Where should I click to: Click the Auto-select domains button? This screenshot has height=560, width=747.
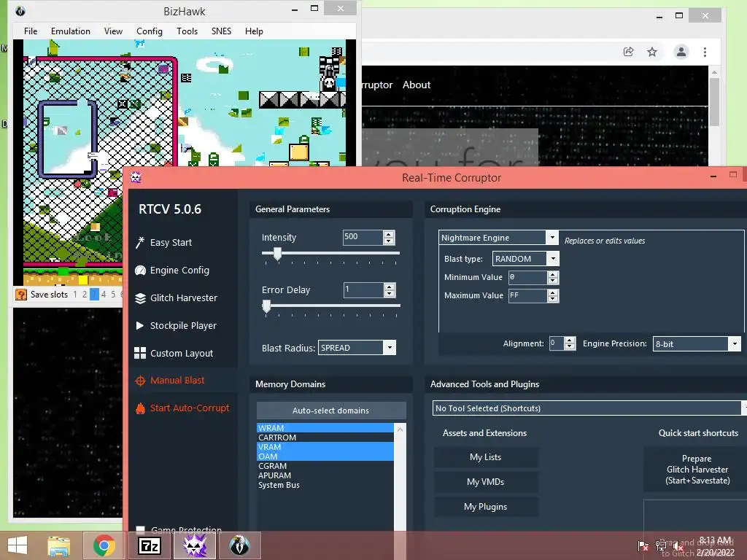tap(331, 410)
